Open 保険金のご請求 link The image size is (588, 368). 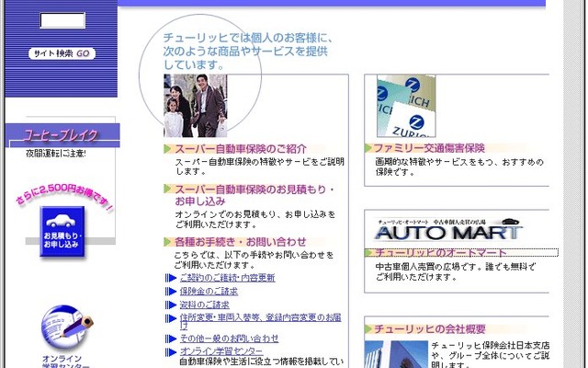pos(209,292)
